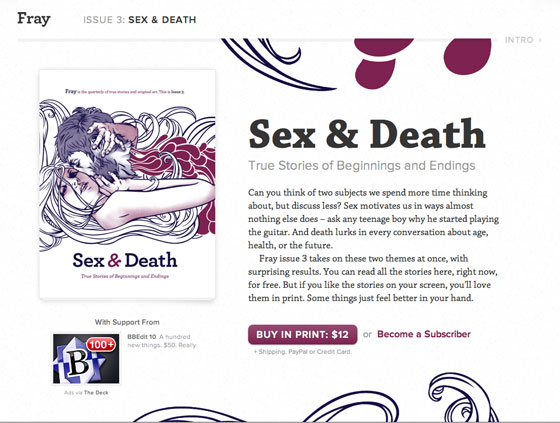560x423 pixels.
Task: Open The Deck ads link
Action: pyautogui.click(x=96, y=392)
